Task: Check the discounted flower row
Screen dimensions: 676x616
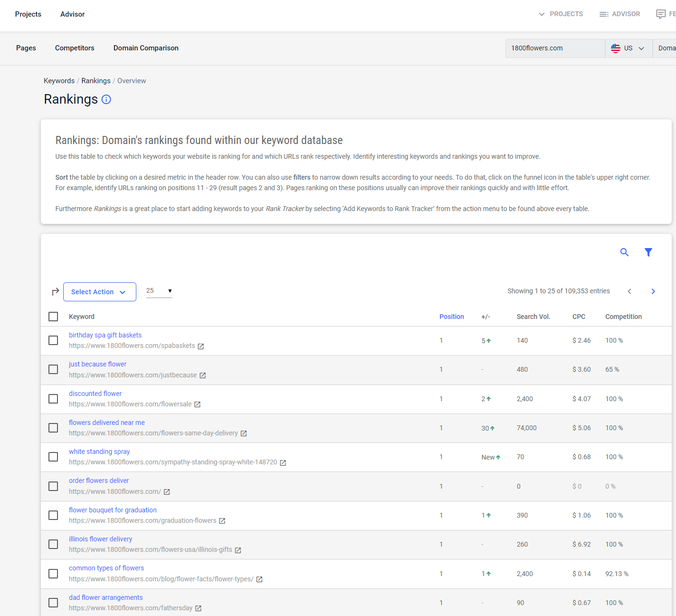Action: 53,399
